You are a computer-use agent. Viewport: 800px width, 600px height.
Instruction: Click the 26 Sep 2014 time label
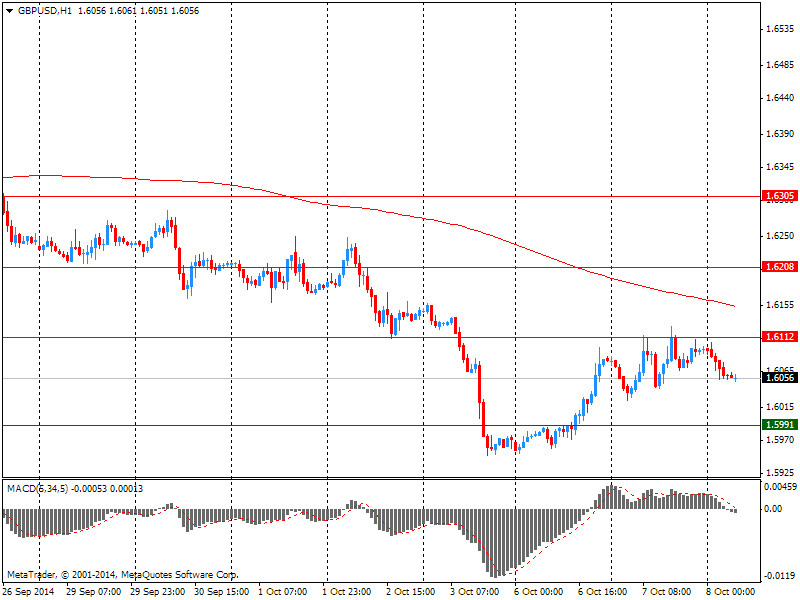tap(28, 592)
